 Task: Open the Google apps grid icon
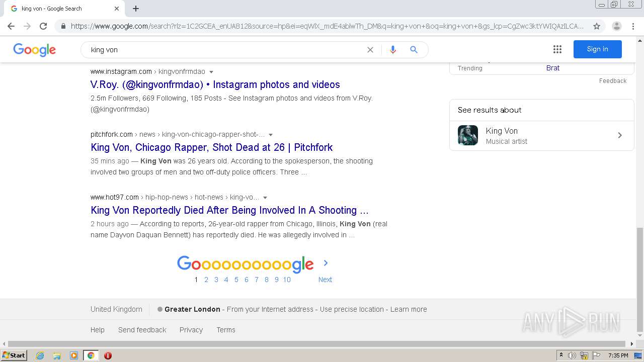click(x=557, y=49)
